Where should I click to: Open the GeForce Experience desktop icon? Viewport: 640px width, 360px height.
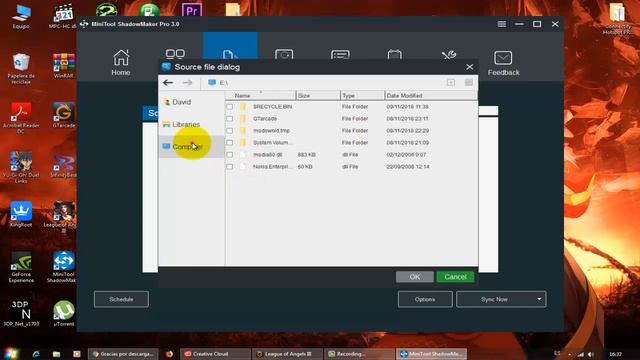21,267
